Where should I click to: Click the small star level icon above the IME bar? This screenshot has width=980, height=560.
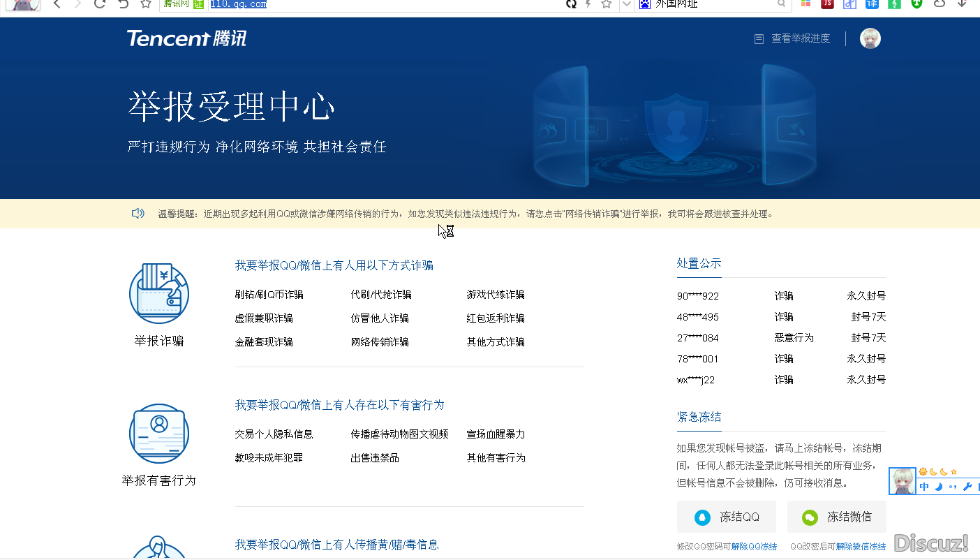point(954,472)
